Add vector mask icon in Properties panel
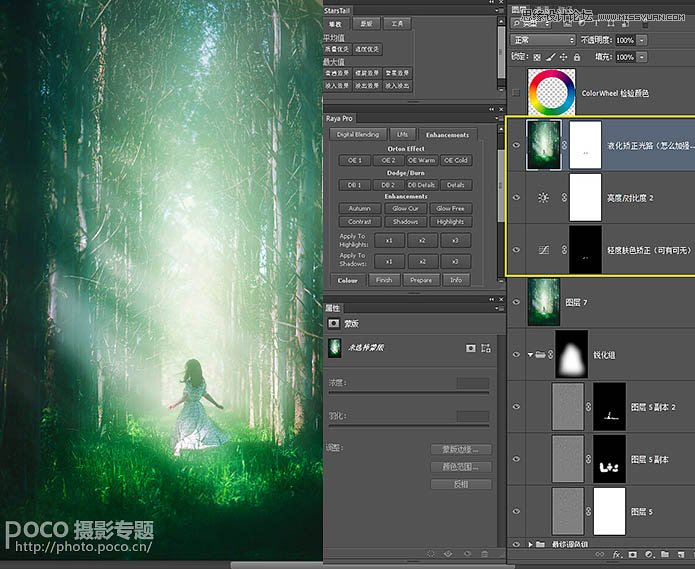Screen dimensions: 695x569 tap(486, 348)
